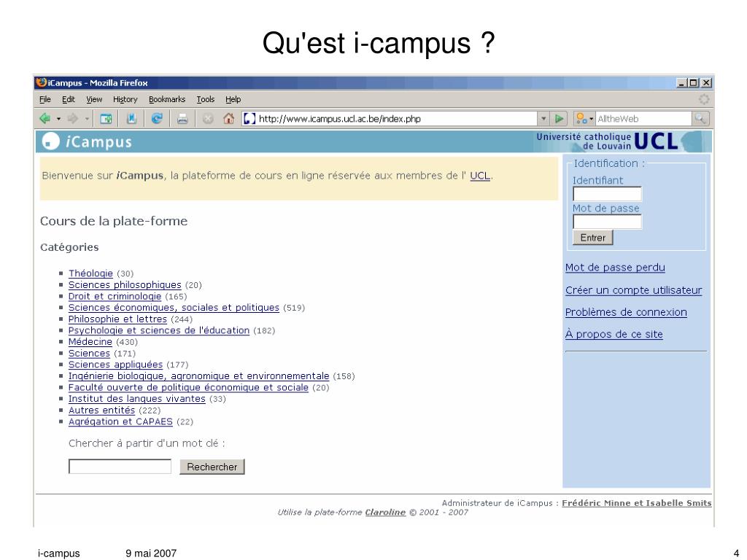Open the History menu
747x560 pixels.
pyautogui.click(x=125, y=99)
